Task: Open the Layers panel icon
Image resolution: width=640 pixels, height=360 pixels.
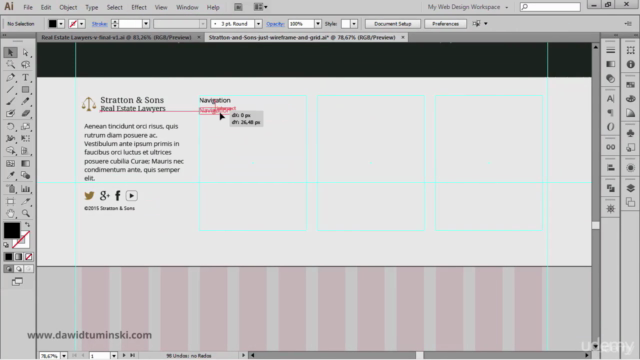Action: (631, 188)
